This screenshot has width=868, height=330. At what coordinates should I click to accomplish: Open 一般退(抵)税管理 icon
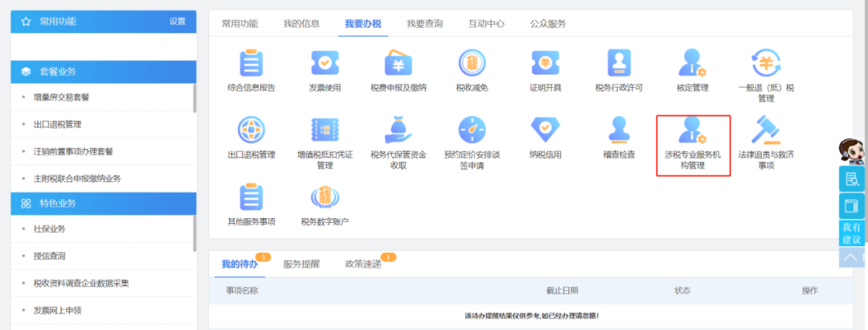(766, 63)
